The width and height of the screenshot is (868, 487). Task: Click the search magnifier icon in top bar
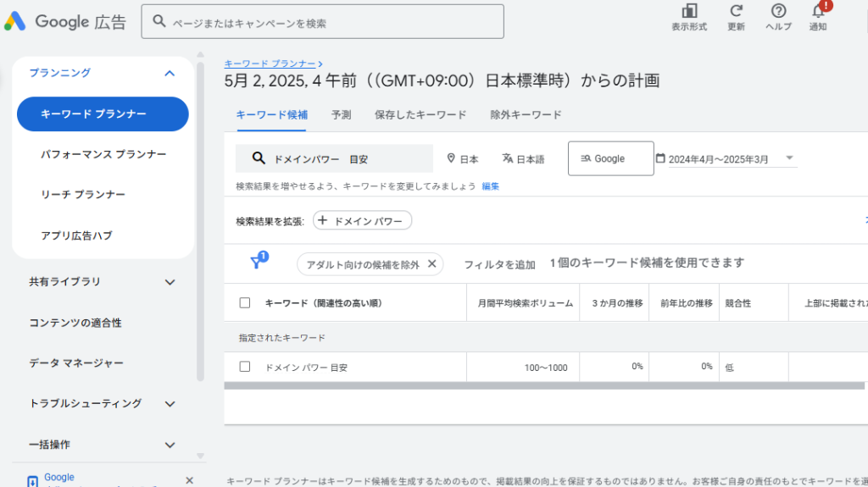tap(159, 21)
